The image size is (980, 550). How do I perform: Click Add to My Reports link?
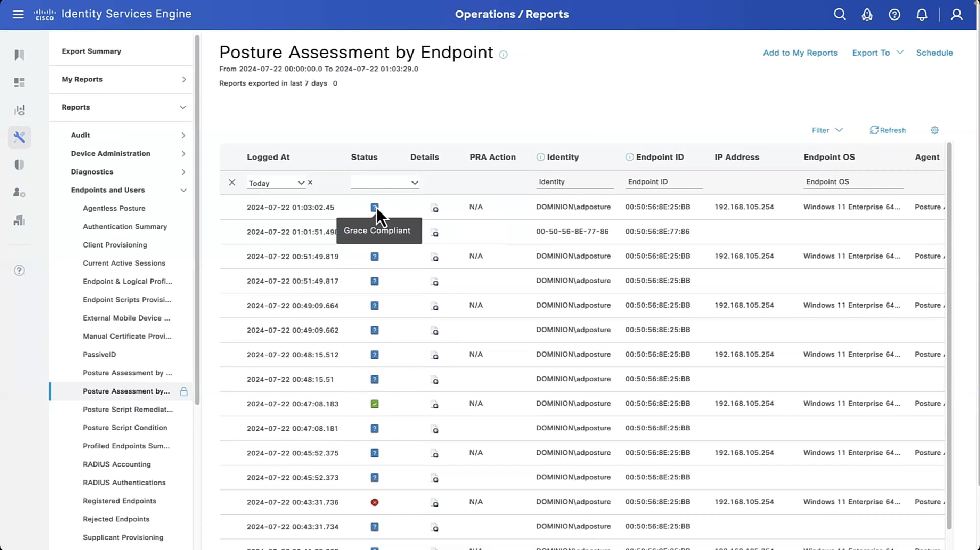800,53
